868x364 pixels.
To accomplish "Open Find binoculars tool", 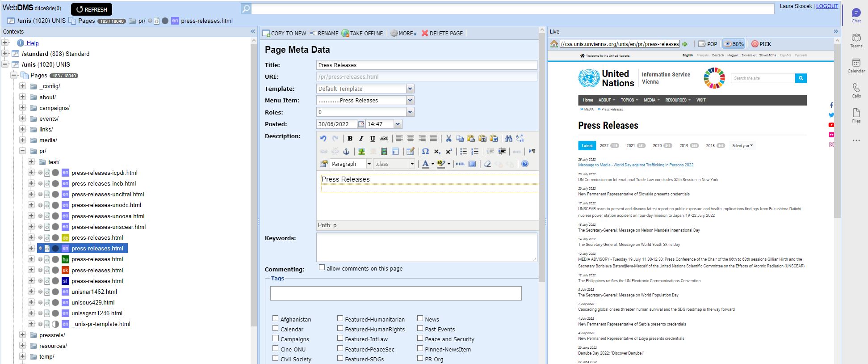I will coord(509,139).
